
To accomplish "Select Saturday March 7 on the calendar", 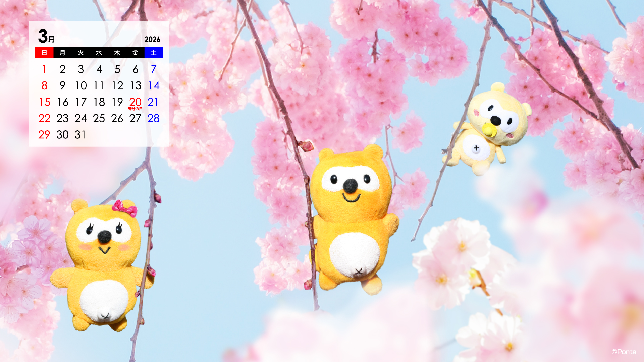I will coord(154,69).
